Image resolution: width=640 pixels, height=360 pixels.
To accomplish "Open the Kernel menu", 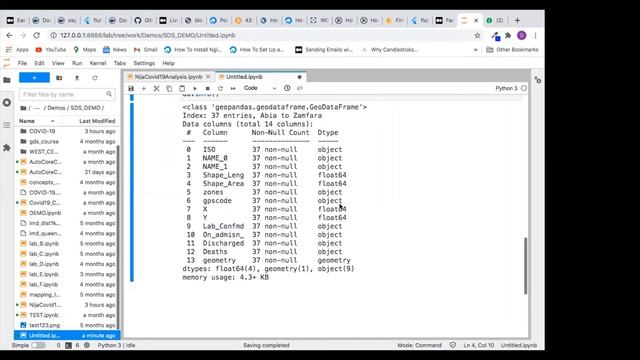I will pos(98,63).
